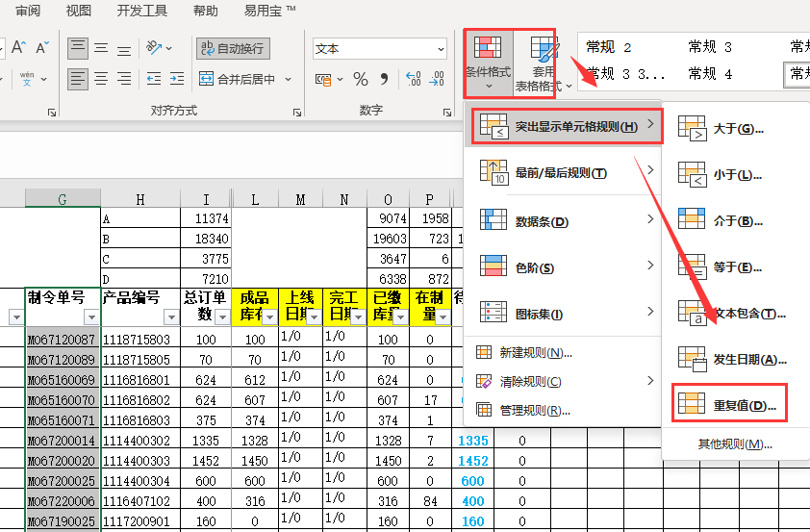This screenshot has height=532, width=810.
Task: Choose Manage Rules (管理规则)
Action: (563, 411)
